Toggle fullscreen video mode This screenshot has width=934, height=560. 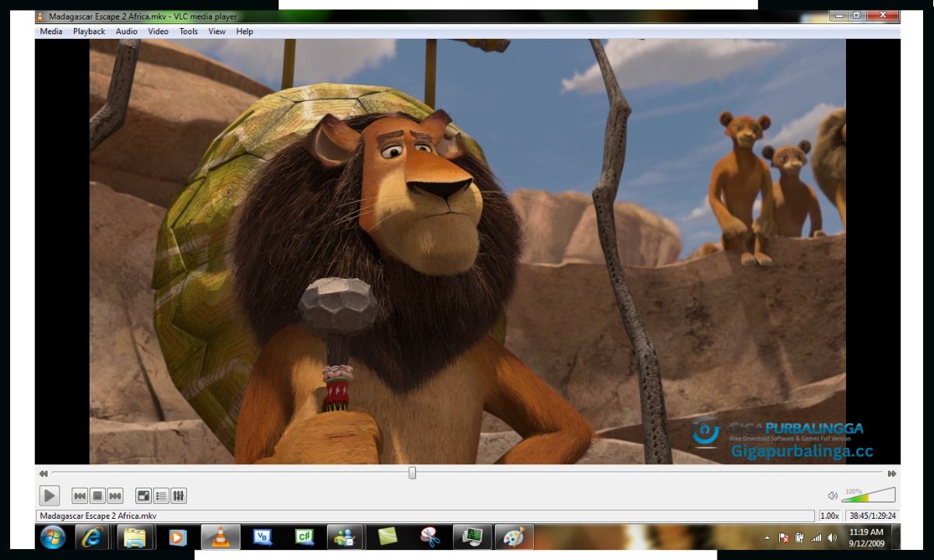pos(143,495)
